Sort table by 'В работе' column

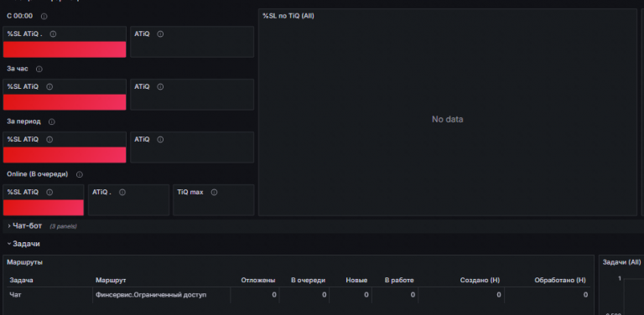(399, 280)
